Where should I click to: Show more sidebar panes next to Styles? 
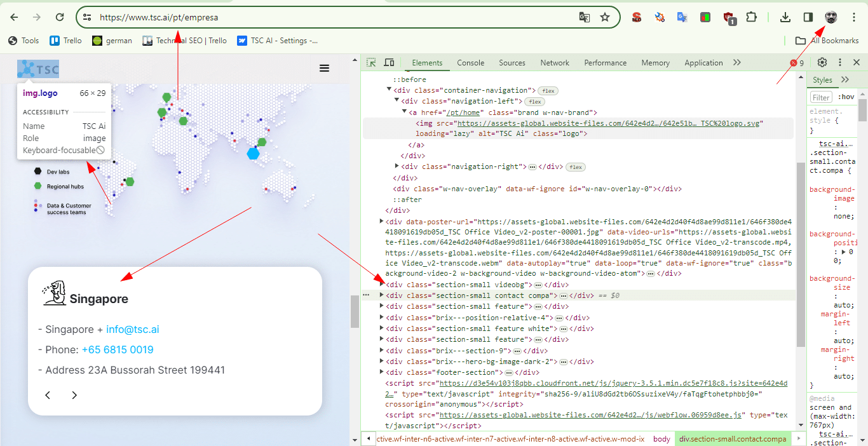pyautogui.click(x=845, y=80)
